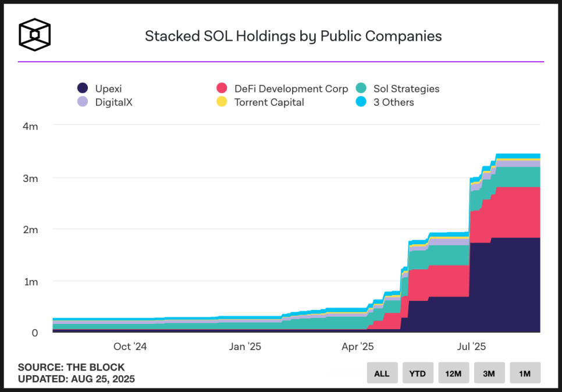Switch to the 3M time range
The height and width of the screenshot is (392, 562).
coord(489,373)
